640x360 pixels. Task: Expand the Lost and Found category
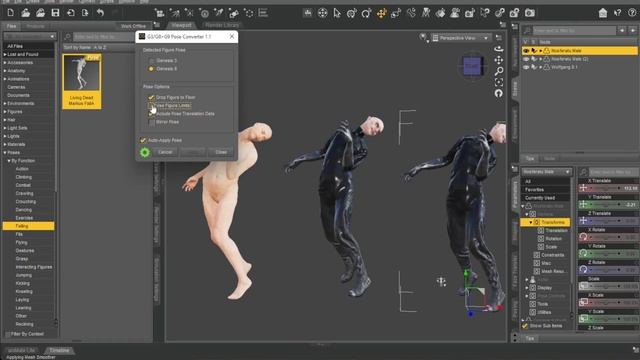[5, 54]
